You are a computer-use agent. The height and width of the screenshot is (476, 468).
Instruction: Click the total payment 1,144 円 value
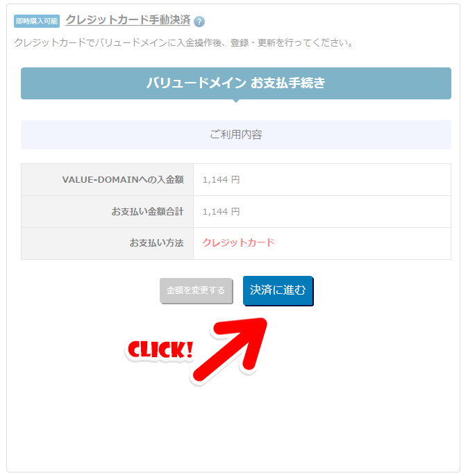coord(221,211)
